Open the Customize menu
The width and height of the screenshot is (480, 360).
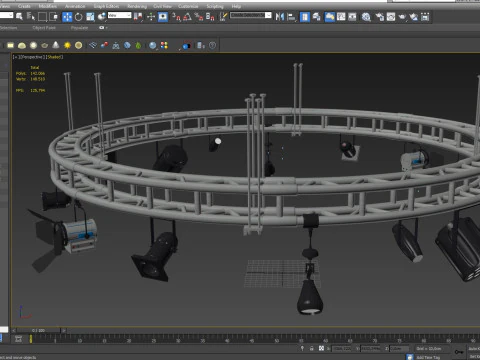tap(188, 6)
